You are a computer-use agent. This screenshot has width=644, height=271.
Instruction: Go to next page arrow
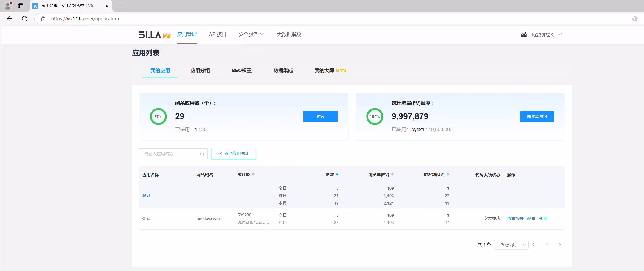(560, 245)
